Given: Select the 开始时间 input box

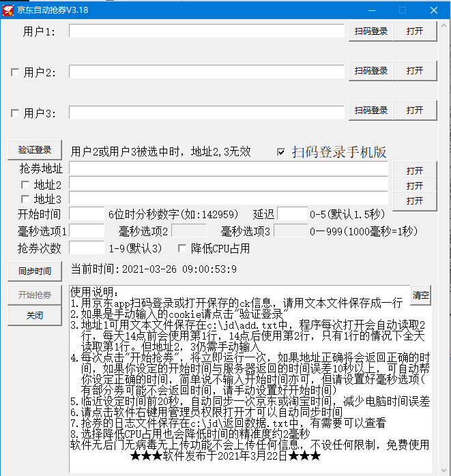Looking at the screenshot, I should 87,213.
